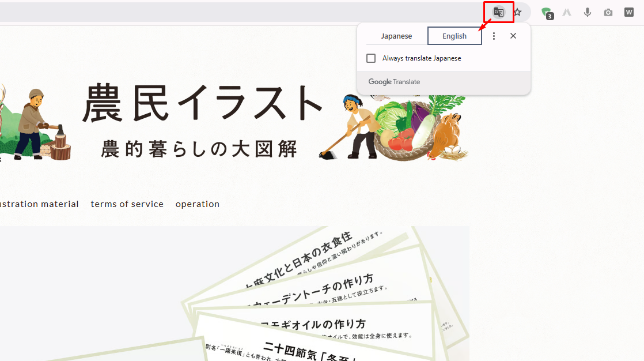Open the Google Translate icon in the address bar
This screenshot has width=644, height=361.
498,12
